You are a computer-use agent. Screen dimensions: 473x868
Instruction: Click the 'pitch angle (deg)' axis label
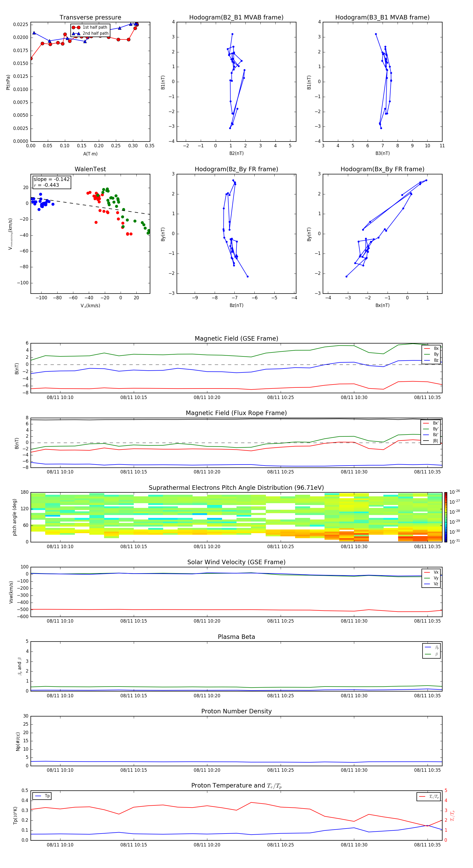click(x=14, y=517)
